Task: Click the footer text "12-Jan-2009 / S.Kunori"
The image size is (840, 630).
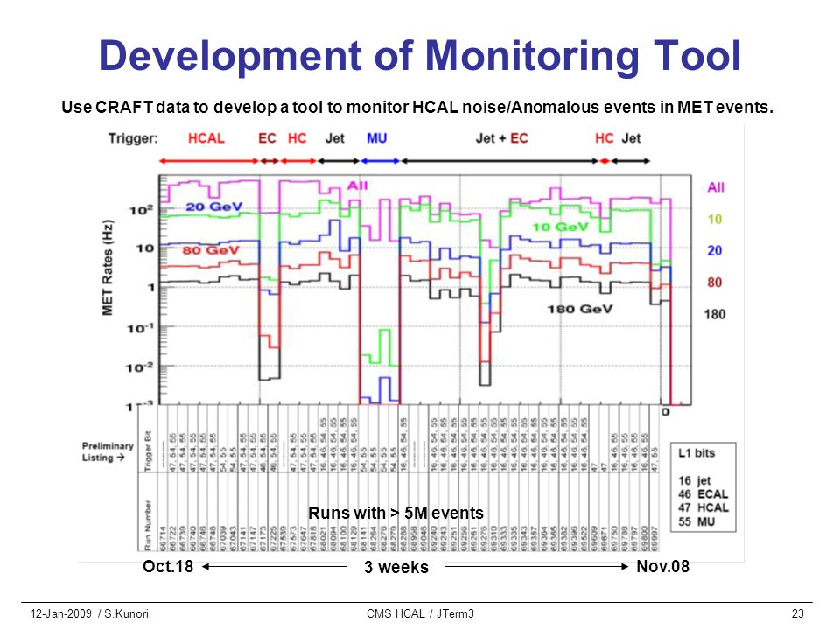Action: (89, 614)
